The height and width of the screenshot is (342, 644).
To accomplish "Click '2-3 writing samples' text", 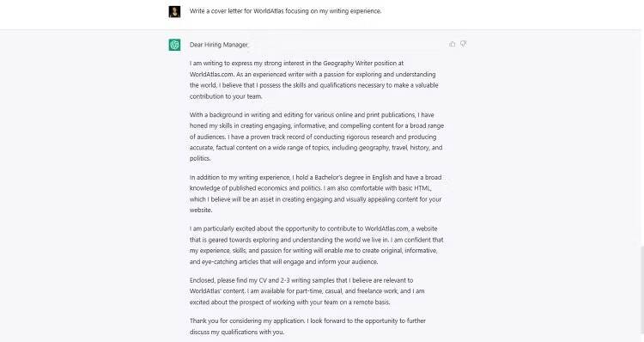I will (x=307, y=280).
